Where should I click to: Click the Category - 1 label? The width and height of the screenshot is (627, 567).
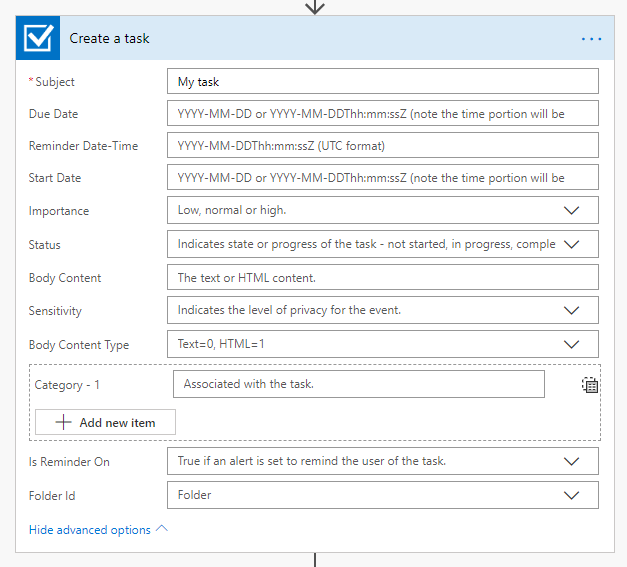pos(67,385)
